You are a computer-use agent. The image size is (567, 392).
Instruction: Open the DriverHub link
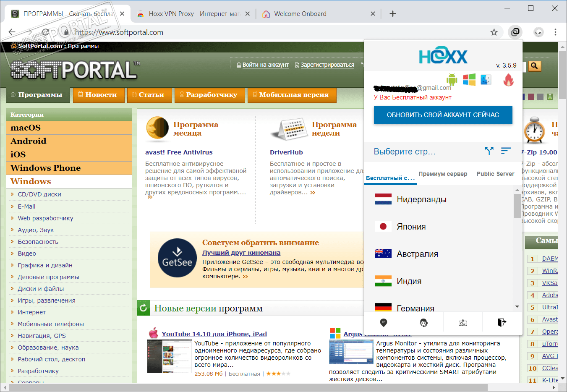coord(286,152)
